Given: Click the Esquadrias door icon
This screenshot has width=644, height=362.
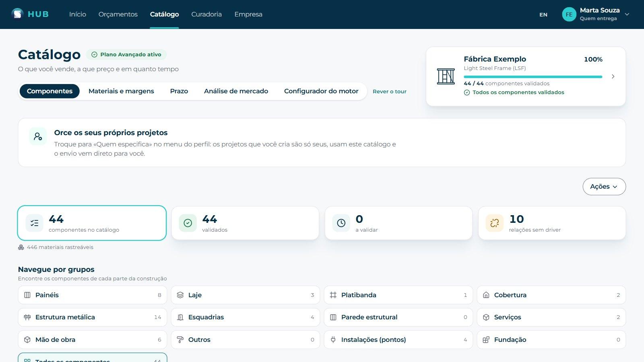Looking at the screenshot, I should 180,317.
